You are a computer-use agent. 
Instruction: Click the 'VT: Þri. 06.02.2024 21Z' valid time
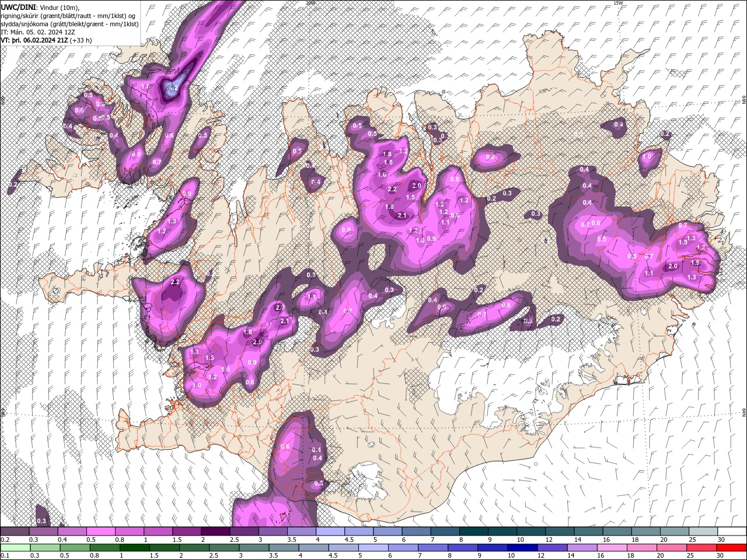34,40
